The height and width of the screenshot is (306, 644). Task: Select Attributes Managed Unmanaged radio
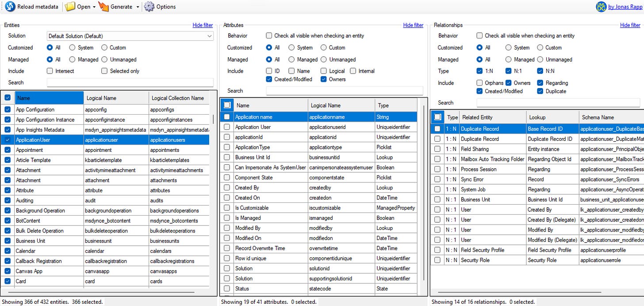tap(324, 59)
